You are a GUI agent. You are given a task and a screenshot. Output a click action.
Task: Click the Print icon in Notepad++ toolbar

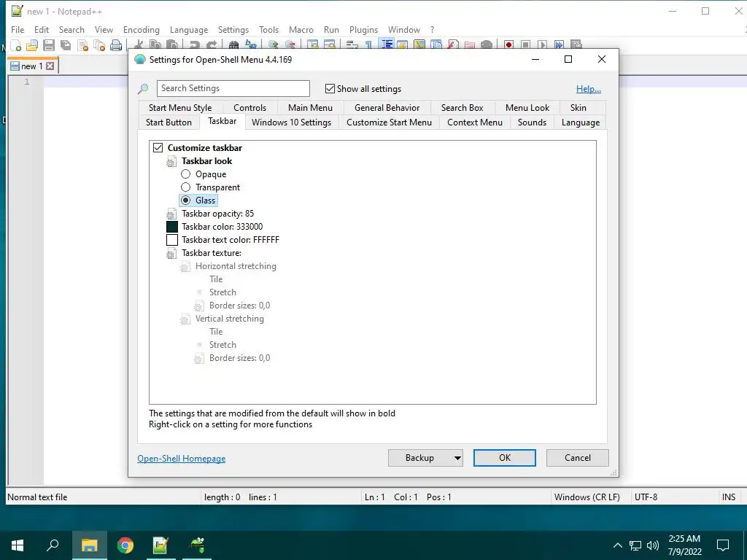click(x=116, y=46)
